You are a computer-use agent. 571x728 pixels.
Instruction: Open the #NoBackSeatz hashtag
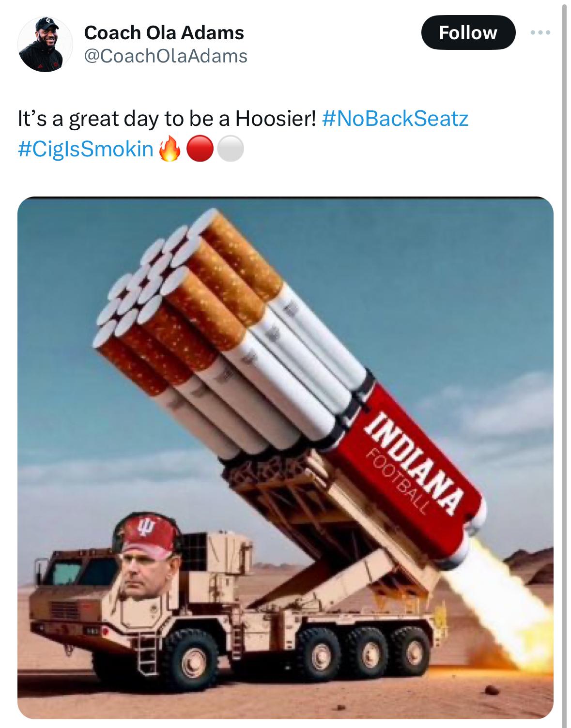[x=395, y=119]
